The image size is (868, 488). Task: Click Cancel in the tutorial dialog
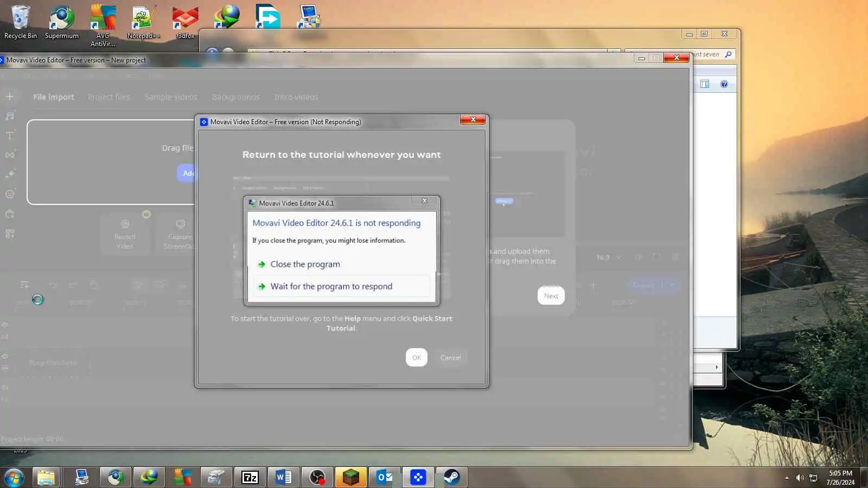point(450,357)
